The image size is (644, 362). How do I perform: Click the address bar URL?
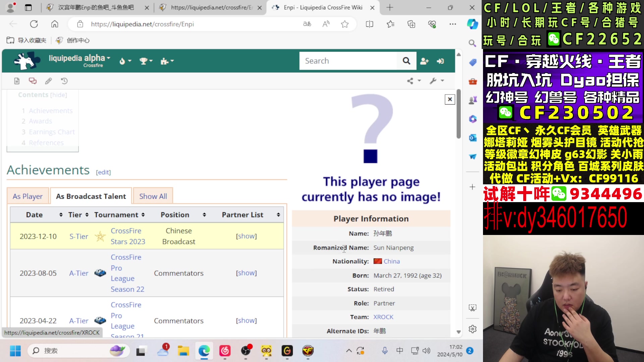tap(142, 24)
